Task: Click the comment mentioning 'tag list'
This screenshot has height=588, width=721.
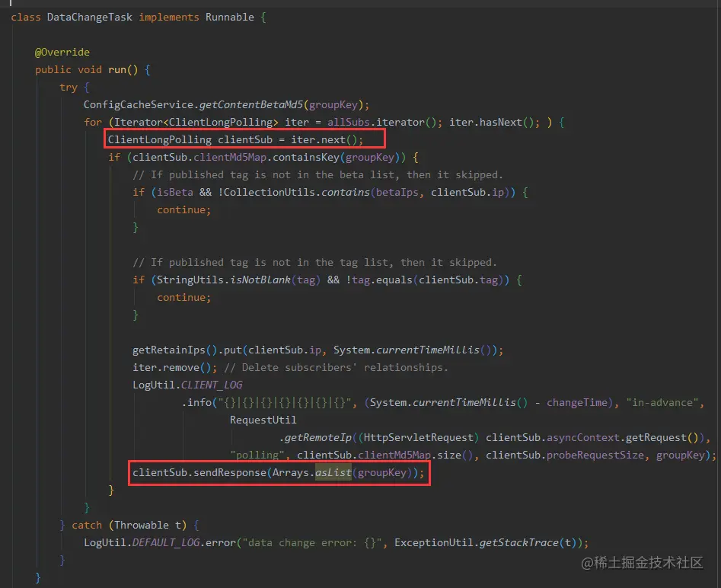Action: 314,262
